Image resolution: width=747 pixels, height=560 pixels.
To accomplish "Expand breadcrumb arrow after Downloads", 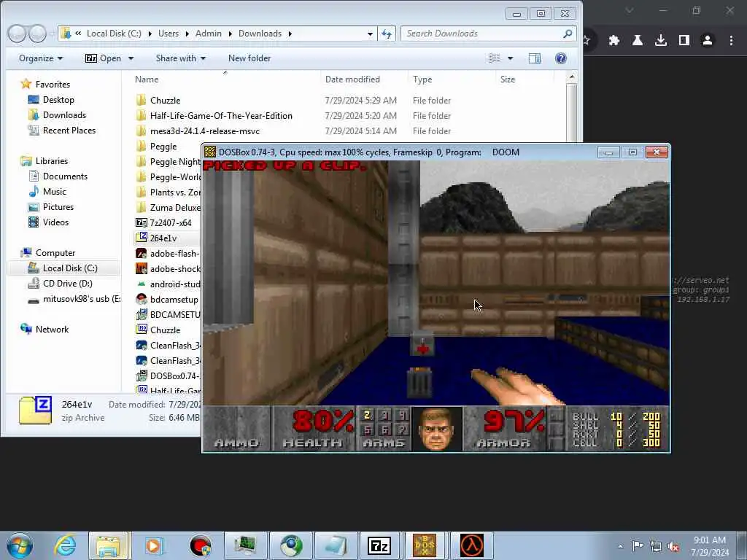I will 290,34.
